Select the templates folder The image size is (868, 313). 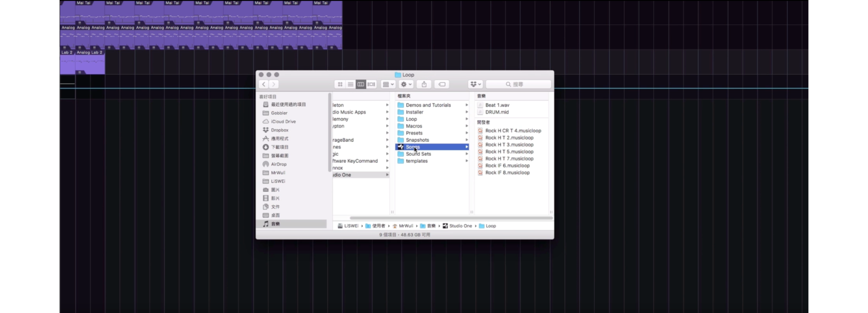(432, 161)
